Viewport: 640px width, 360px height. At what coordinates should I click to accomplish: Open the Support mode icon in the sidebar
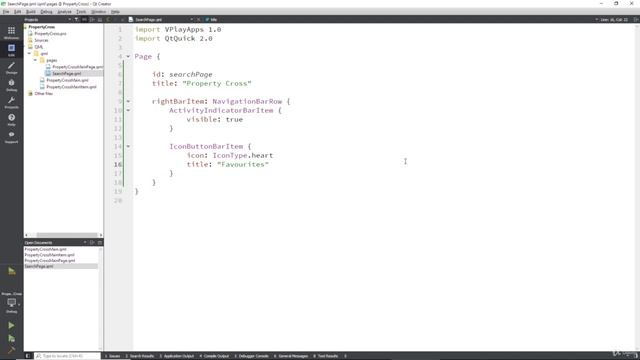[x=11, y=137]
